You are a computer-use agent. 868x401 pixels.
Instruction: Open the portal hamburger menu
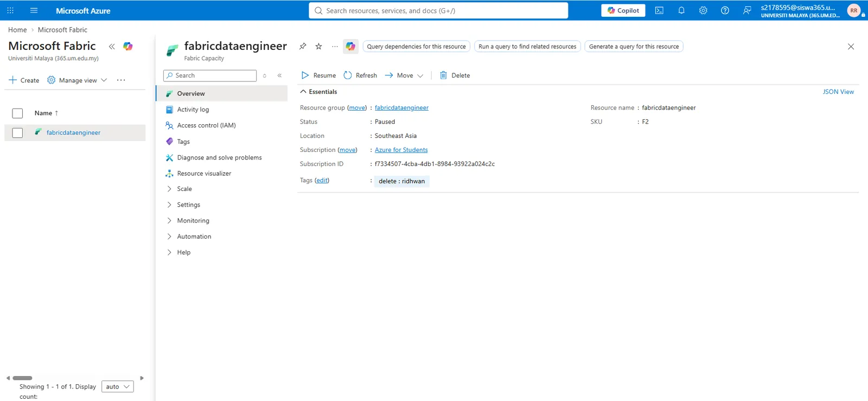(34, 10)
